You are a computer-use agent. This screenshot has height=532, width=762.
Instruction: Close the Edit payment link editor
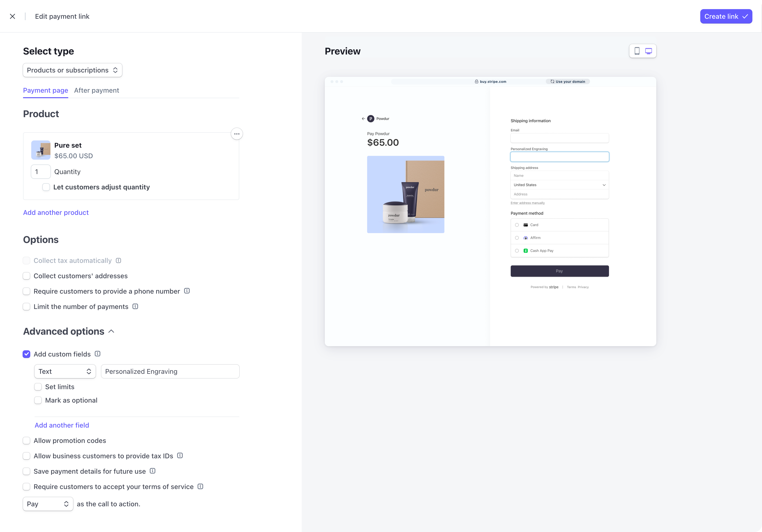point(12,16)
